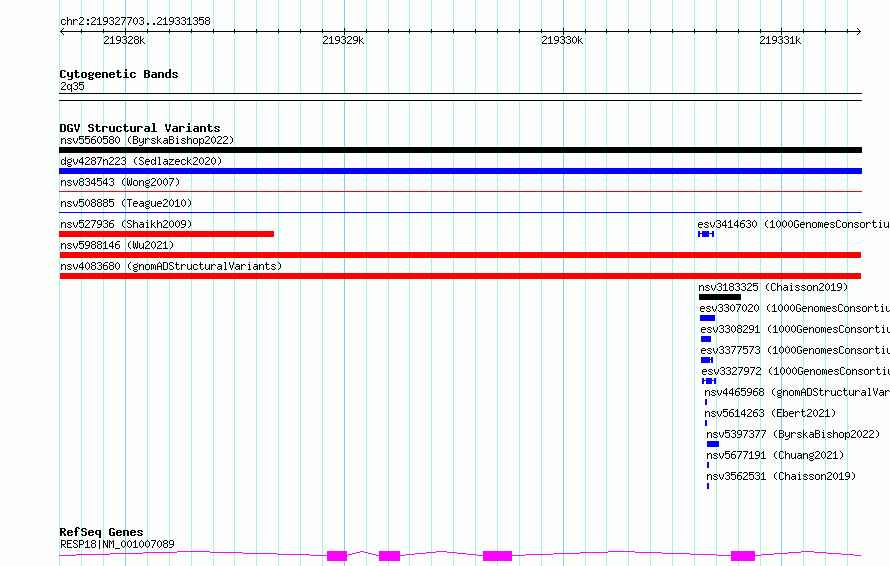Click the blue bar under esv3307020
Screen dimensions: 890x566
707,318
